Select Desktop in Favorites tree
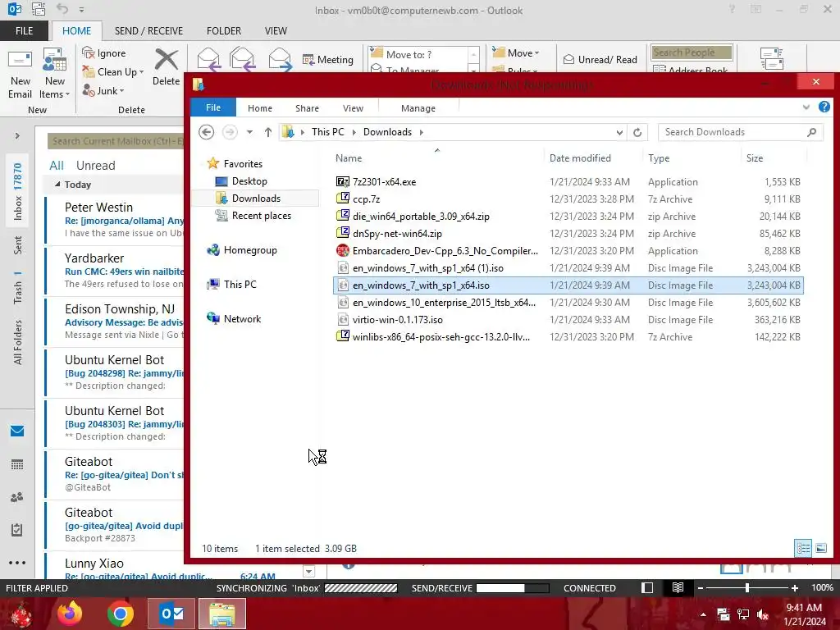 point(249,181)
